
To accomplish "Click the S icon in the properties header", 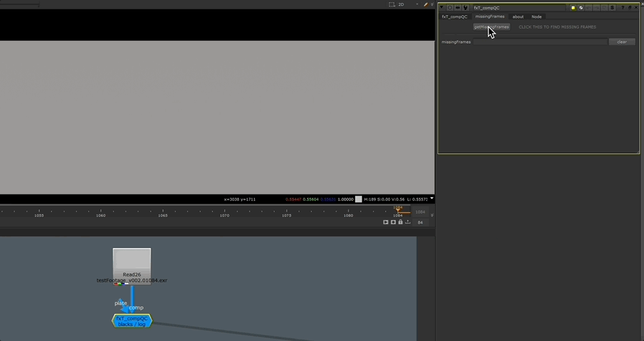I will tap(612, 8).
